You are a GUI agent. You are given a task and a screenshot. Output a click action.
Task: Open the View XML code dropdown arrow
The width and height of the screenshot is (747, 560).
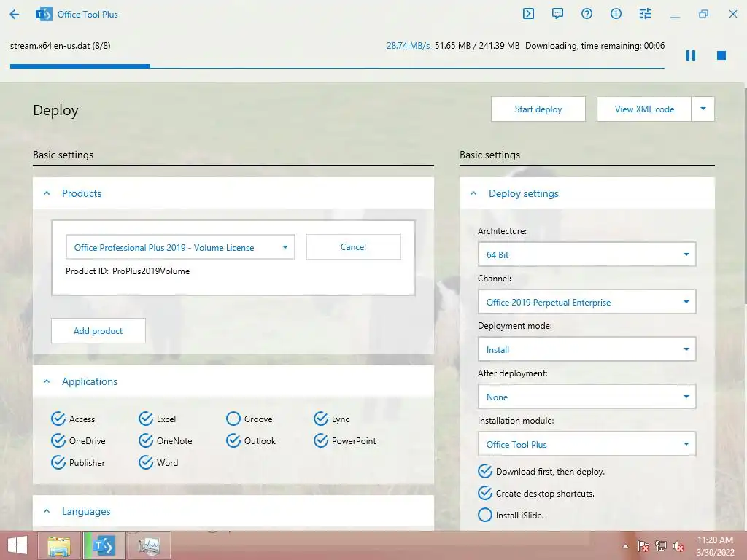tap(703, 109)
